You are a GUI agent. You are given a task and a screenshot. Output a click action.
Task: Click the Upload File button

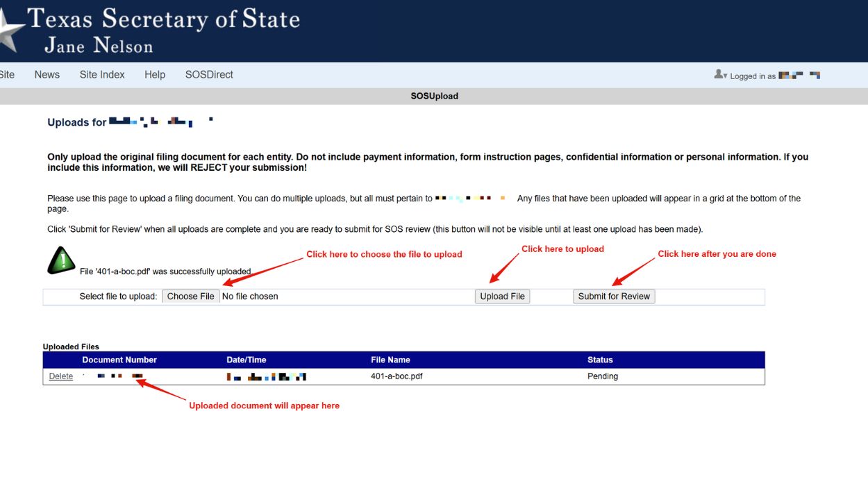click(502, 296)
